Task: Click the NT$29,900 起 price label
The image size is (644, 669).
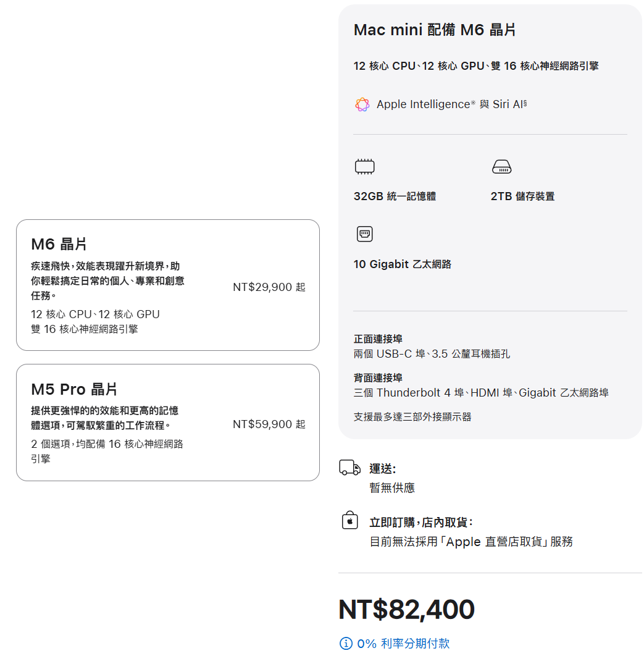Action: [x=269, y=287]
